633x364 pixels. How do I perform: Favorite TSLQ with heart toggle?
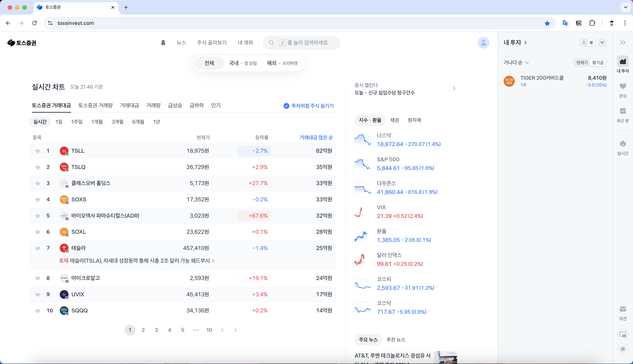click(38, 167)
